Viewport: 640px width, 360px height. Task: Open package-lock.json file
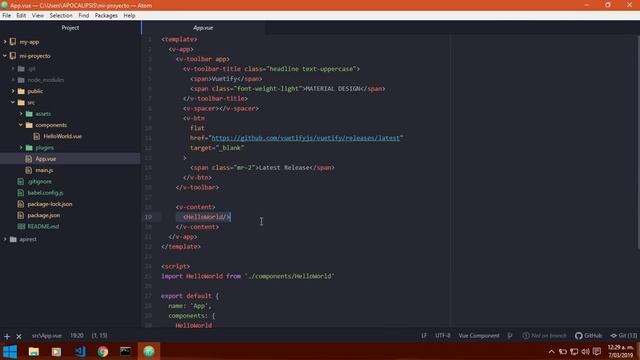[x=50, y=204]
